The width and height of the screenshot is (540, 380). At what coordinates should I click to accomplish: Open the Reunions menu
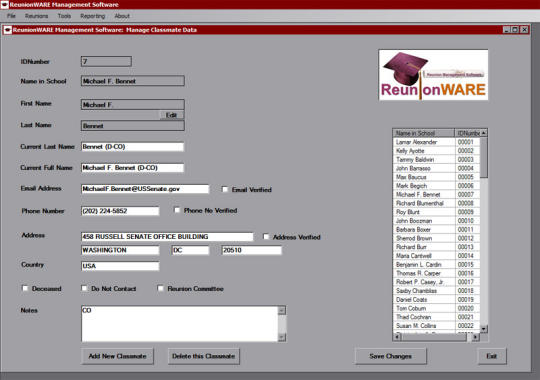pos(37,16)
